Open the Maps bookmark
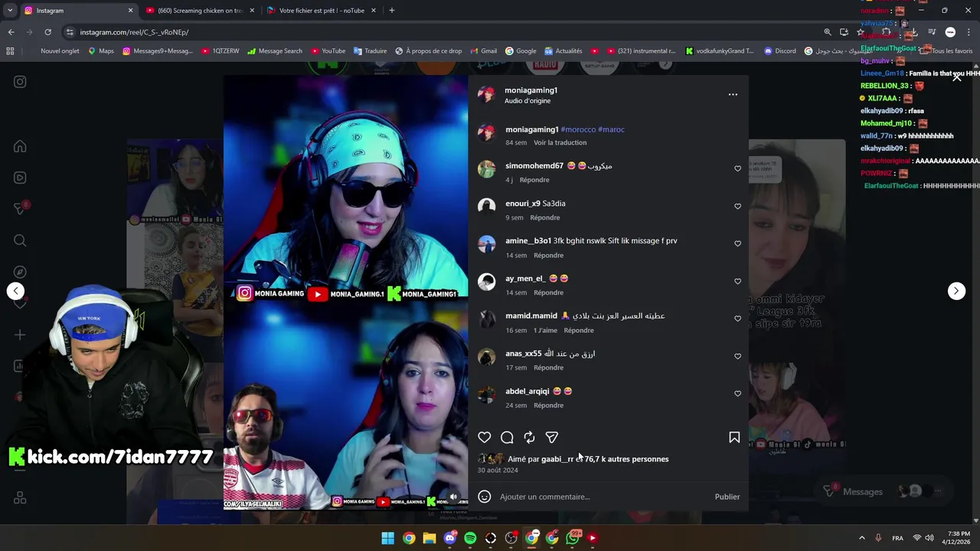The height and width of the screenshot is (551, 980). 100,51
